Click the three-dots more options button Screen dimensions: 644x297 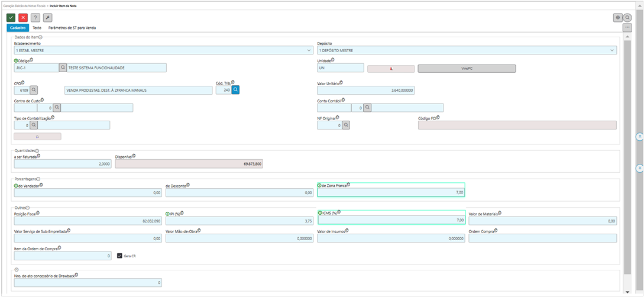pos(627,28)
